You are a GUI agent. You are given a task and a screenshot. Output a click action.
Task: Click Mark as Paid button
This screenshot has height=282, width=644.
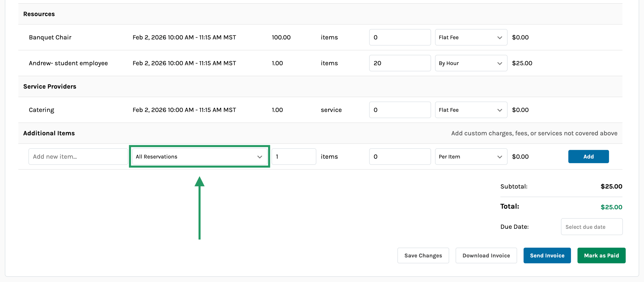601,256
